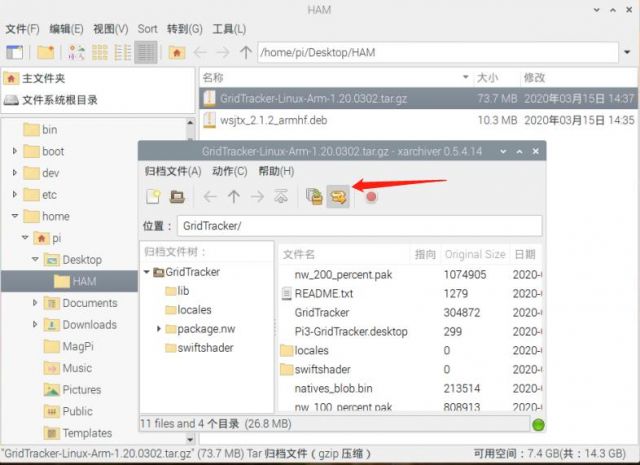Select Templates folder in directory tree

click(x=78, y=433)
